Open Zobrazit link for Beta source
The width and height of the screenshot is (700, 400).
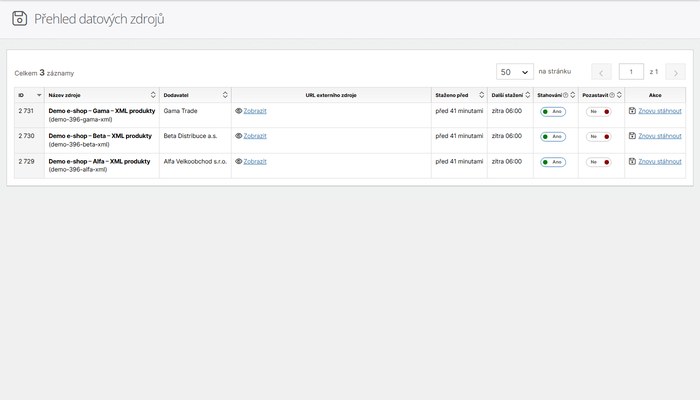[x=255, y=136]
